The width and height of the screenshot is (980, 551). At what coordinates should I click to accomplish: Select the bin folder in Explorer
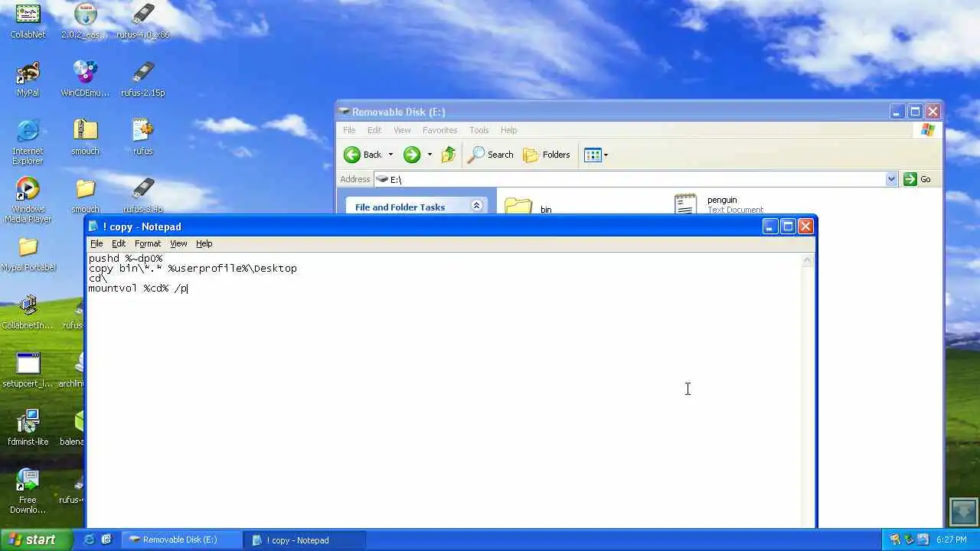pos(528,207)
